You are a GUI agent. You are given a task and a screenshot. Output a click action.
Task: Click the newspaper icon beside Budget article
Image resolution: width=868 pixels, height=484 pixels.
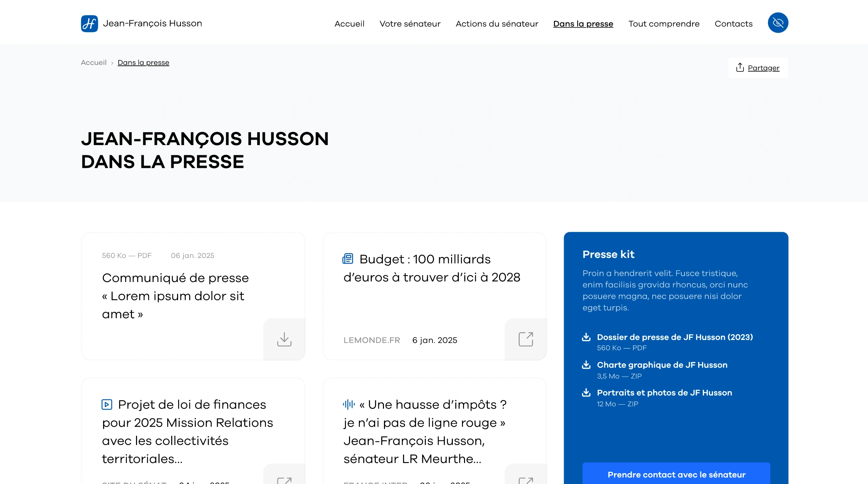coord(348,259)
